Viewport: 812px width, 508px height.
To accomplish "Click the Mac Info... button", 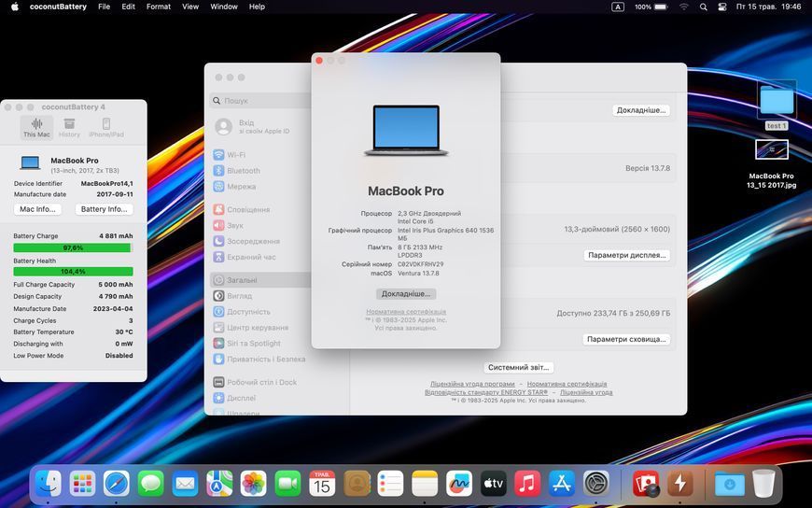I will coord(37,209).
